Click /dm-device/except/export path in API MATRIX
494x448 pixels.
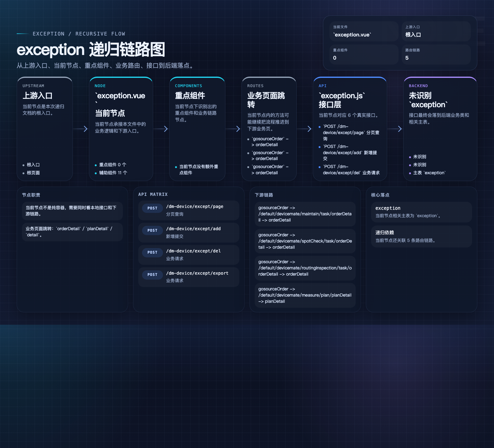(x=197, y=273)
